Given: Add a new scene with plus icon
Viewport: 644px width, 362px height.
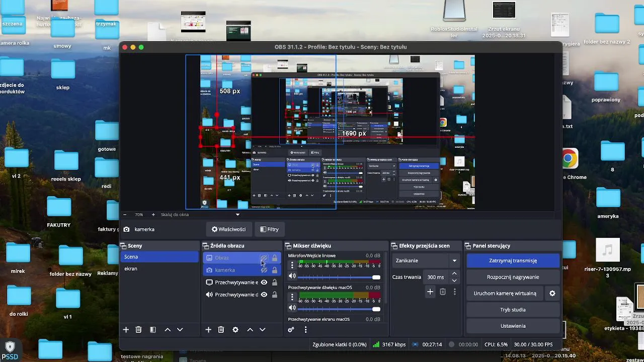Looking at the screenshot, I should [x=126, y=330].
